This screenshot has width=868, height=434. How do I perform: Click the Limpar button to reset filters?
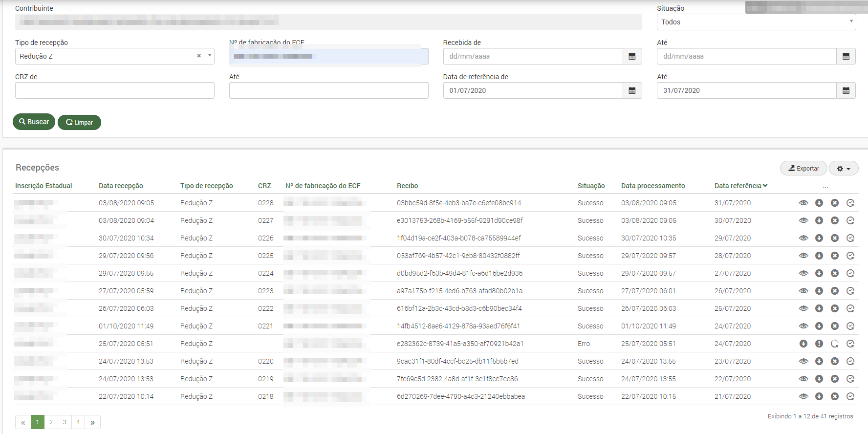79,122
